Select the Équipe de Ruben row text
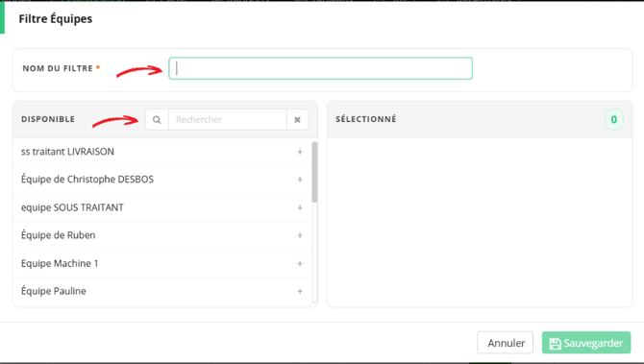 tap(58, 235)
